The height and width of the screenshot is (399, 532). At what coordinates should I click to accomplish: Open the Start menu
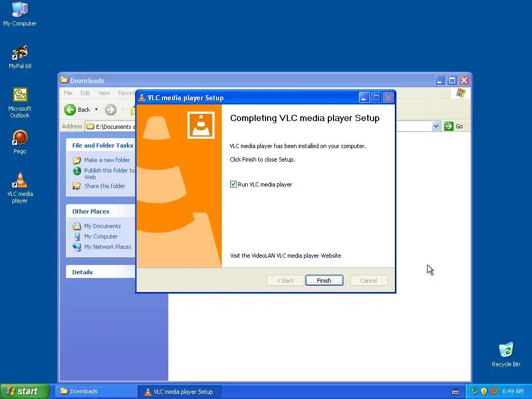(x=24, y=391)
